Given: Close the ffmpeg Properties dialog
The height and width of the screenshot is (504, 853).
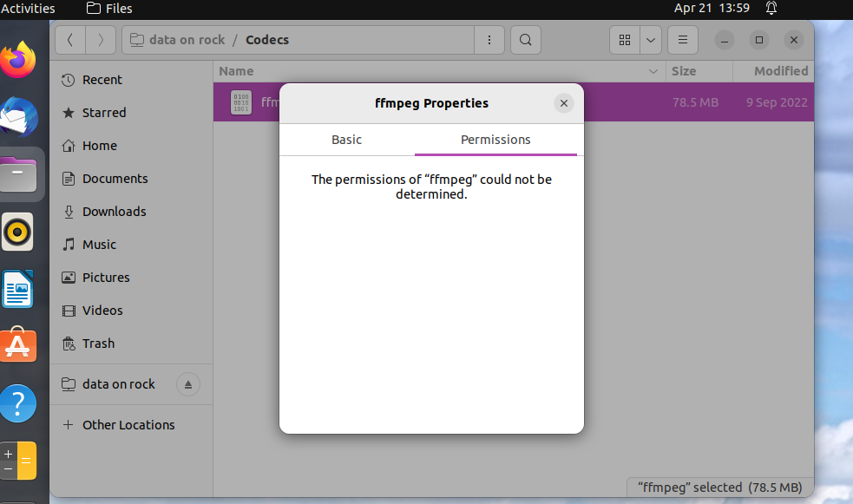Looking at the screenshot, I should coord(564,103).
